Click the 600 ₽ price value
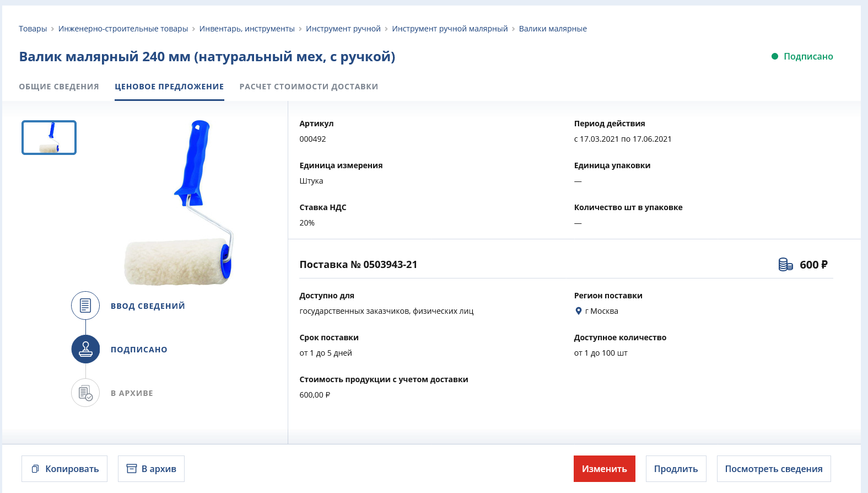This screenshot has width=868, height=493. click(814, 265)
